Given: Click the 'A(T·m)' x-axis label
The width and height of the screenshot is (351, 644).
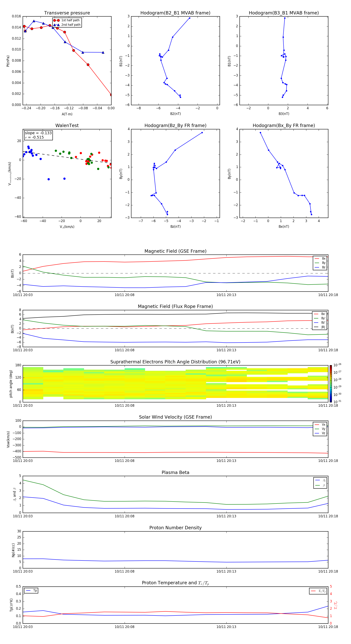Looking at the screenshot, I should click(67, 114).
